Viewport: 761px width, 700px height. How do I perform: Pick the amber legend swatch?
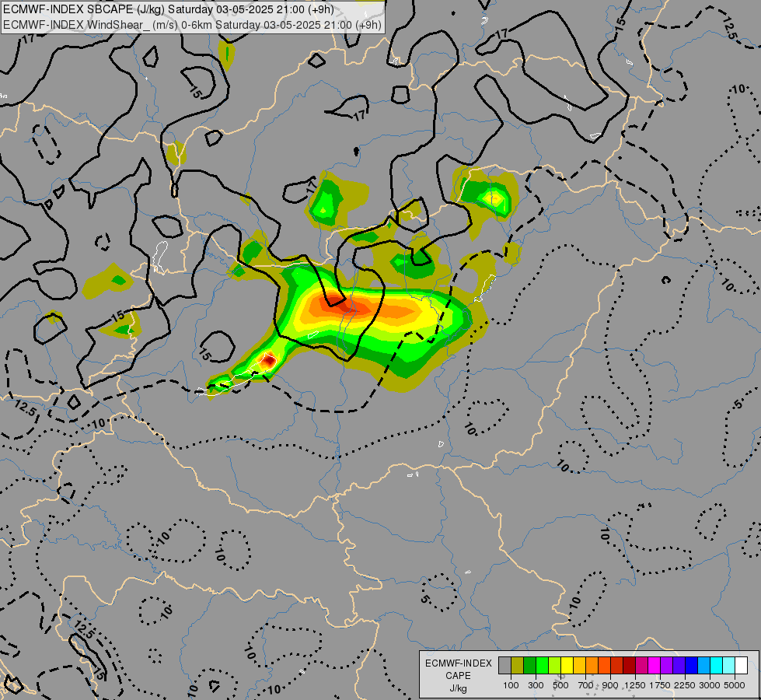pos(579,665)
